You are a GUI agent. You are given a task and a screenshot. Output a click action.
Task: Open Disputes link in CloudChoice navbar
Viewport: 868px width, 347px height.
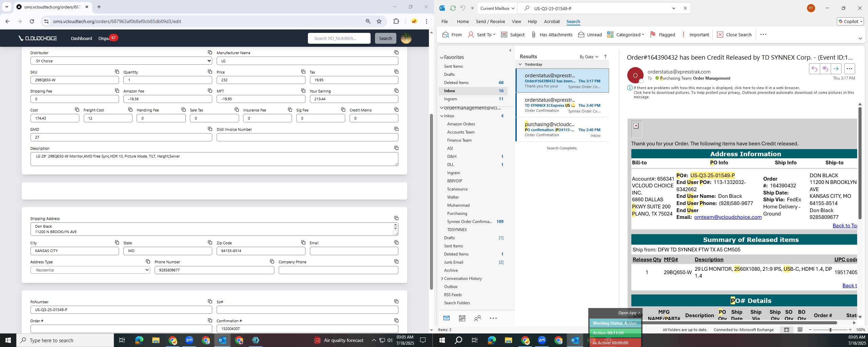103,38
